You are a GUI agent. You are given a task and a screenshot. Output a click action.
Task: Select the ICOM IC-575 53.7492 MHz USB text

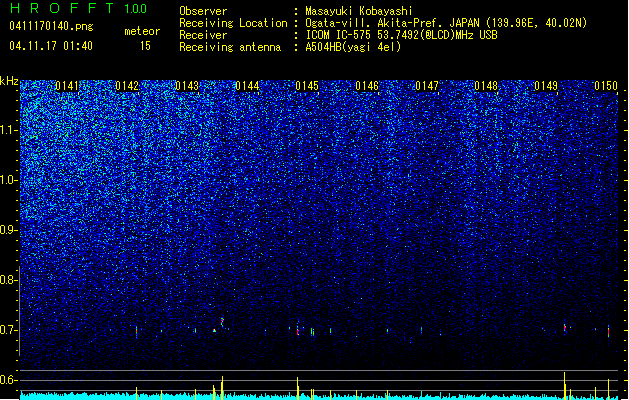(x=401, y=35)
